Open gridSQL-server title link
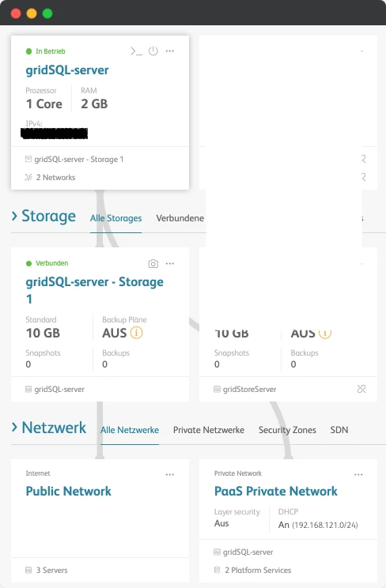The height and width of the screenshot is (588, 386). click(67, 70)
